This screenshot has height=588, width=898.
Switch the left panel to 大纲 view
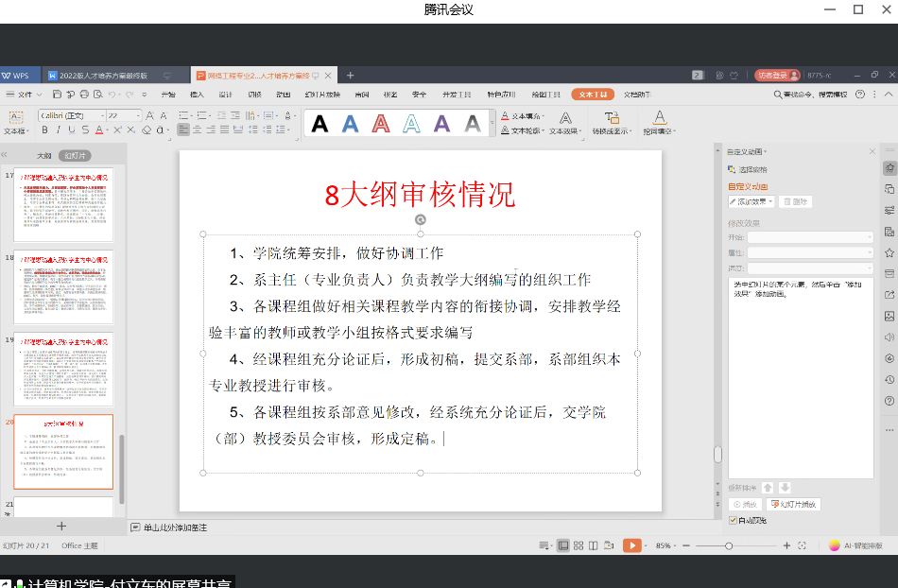(x=43, y=155)
